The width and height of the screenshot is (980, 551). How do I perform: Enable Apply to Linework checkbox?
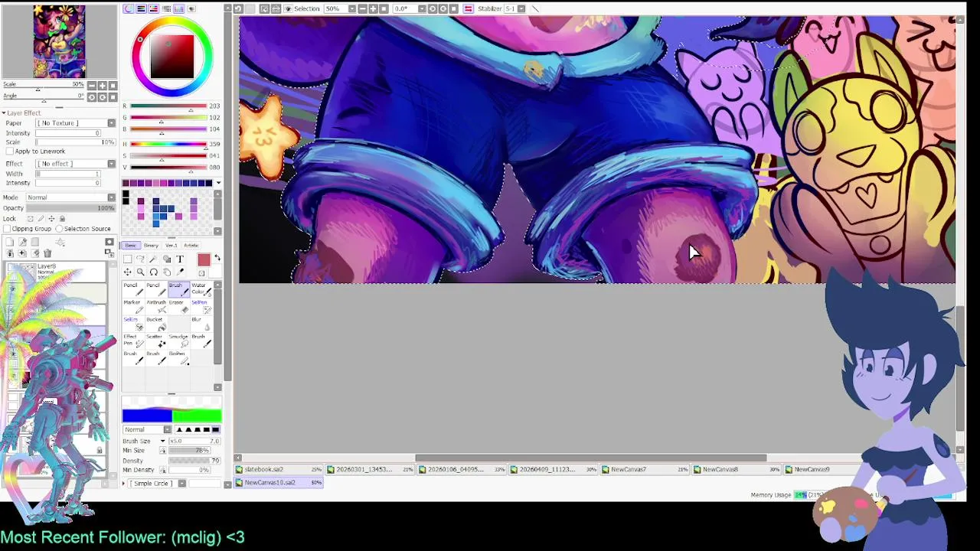click(x=10, y=152)
